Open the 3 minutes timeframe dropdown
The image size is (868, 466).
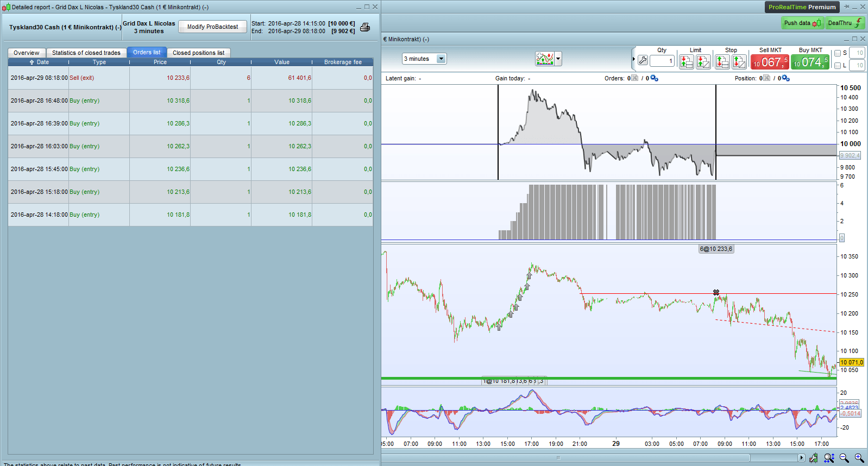tap(441, 59)
